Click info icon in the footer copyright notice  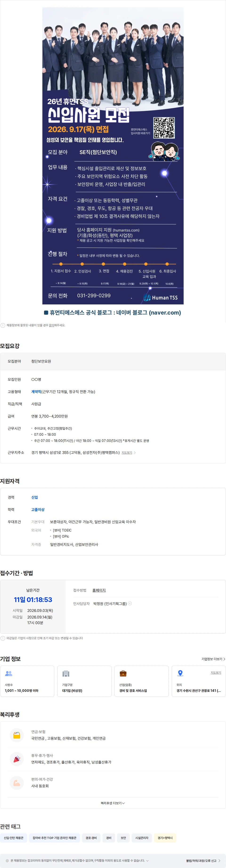click(x=7, y=860)
